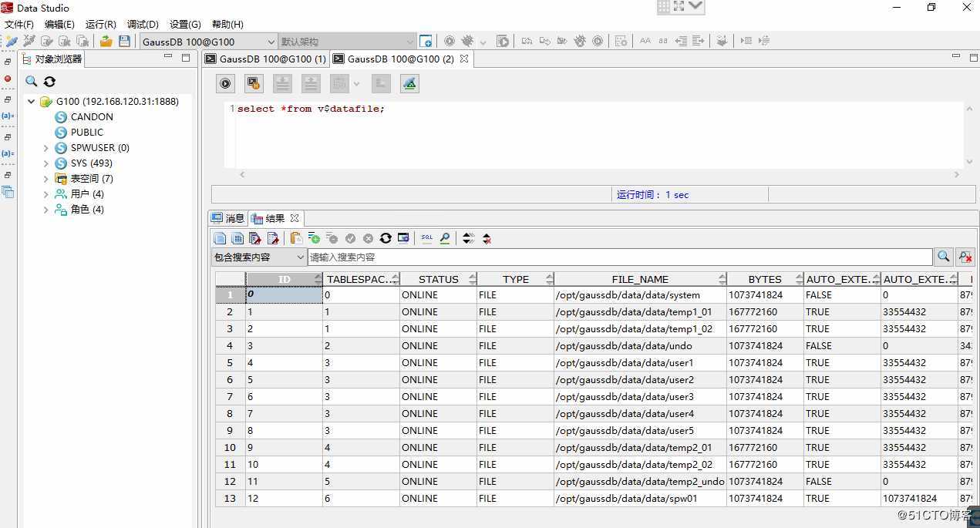Screen dimensions: 980x528
Task: Select the /opt/gaussdb/data/data/undo file name cell
Action: tap(640, 346)
